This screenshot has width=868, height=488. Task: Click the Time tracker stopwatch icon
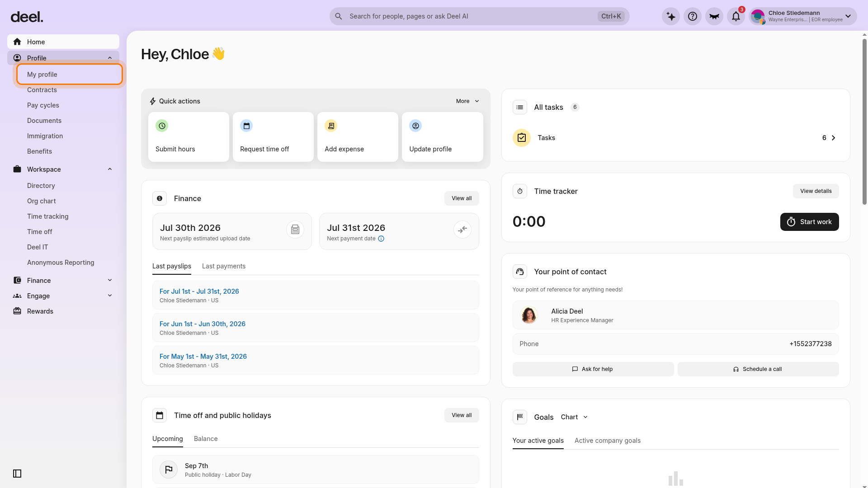520,191
